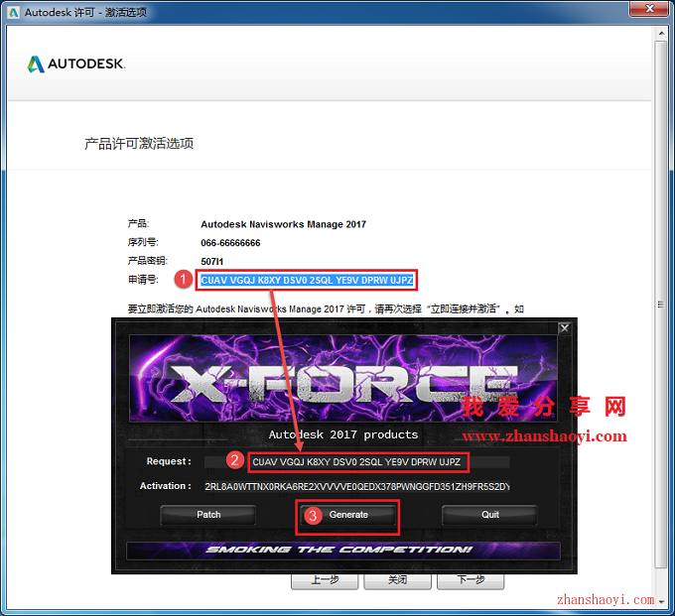
Task: Click the serial number 066-66666666
Action: pos(230,243)
